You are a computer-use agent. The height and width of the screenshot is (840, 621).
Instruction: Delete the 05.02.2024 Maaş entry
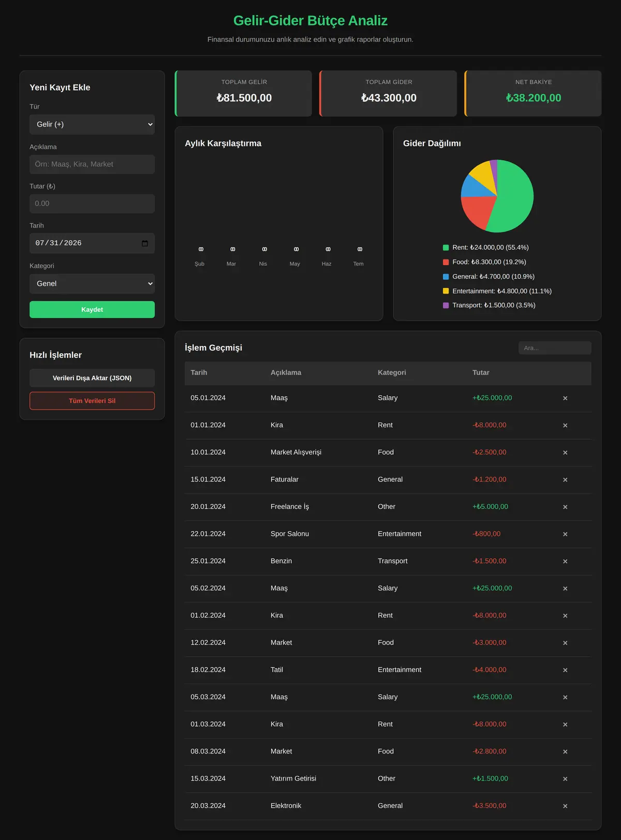pos(565,588)
